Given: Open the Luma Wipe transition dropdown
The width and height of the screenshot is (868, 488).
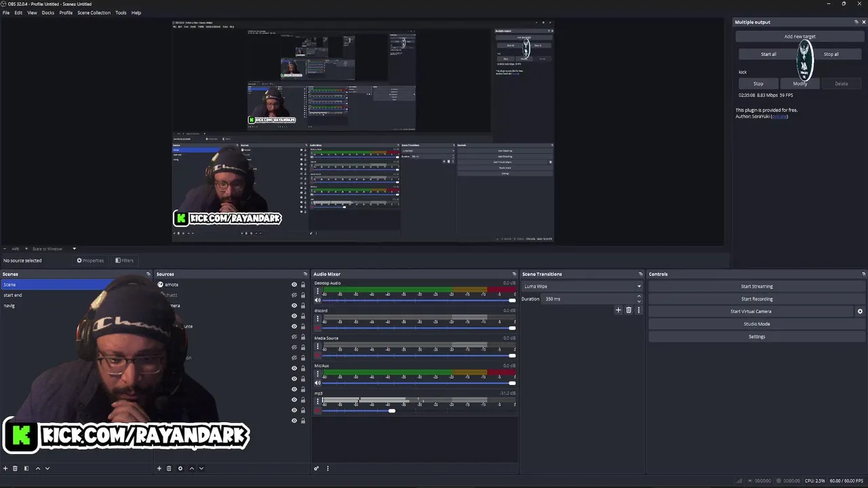Looking at the screenshot, I should point(582,286).
